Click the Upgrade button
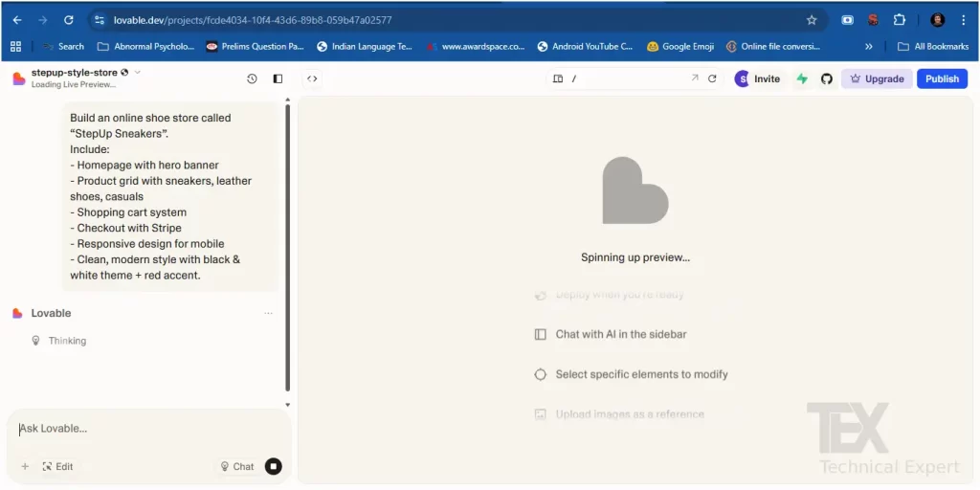The height and width of the screenshot is (490, 980). [877, 78]
